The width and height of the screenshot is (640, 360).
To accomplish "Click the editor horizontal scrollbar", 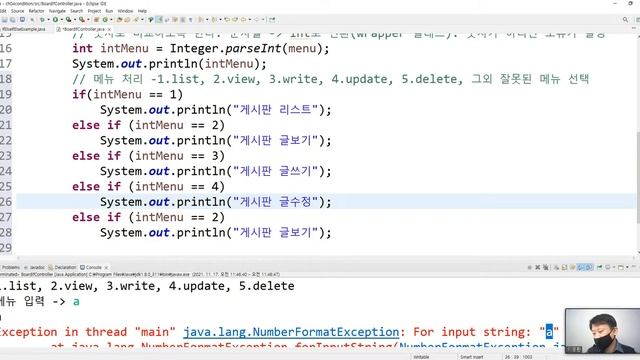I will click(x=327, y=258).
